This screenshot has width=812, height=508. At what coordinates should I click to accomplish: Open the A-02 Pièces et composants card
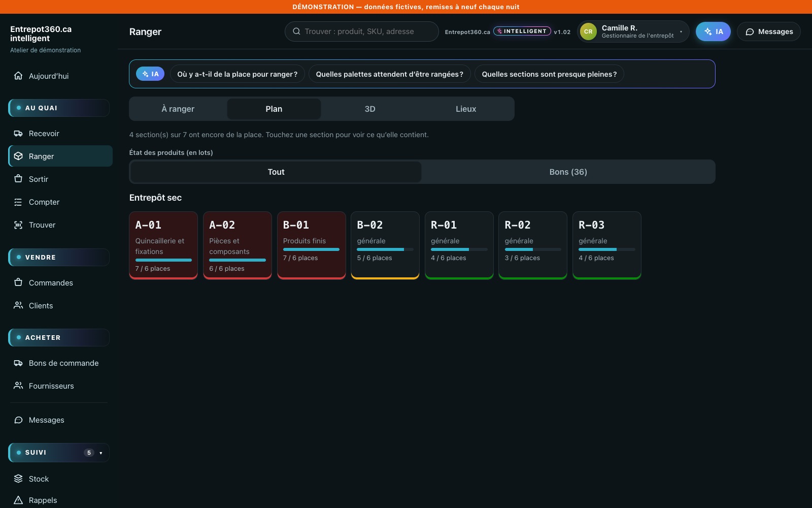[x=238, y=245]
